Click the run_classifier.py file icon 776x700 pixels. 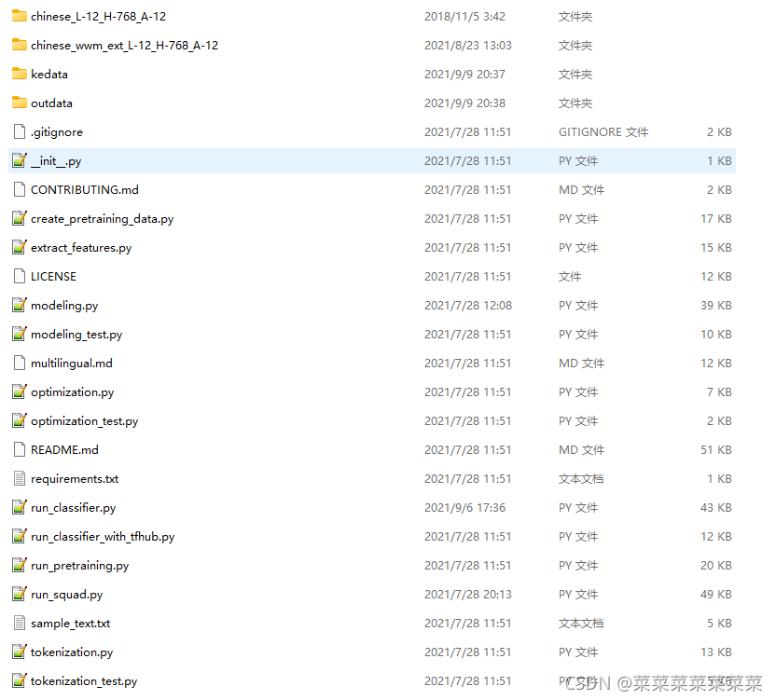pos(20,508)
